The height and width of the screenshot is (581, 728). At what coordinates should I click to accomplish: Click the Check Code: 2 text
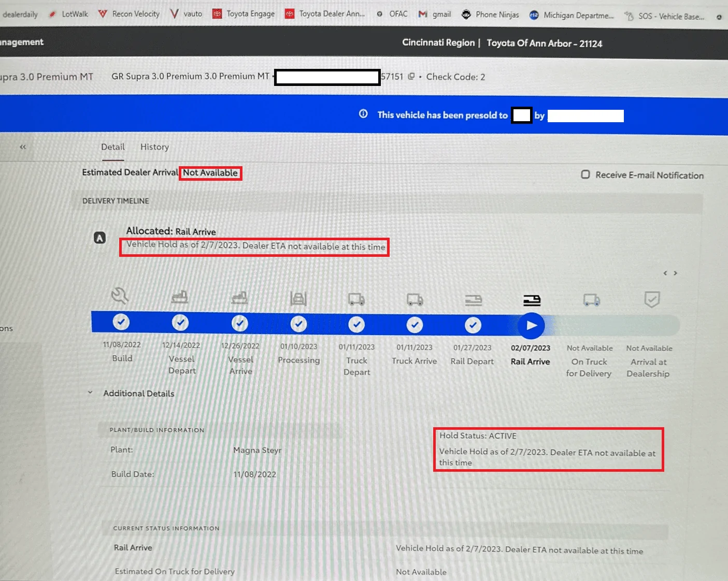click(x=455, y=77)
